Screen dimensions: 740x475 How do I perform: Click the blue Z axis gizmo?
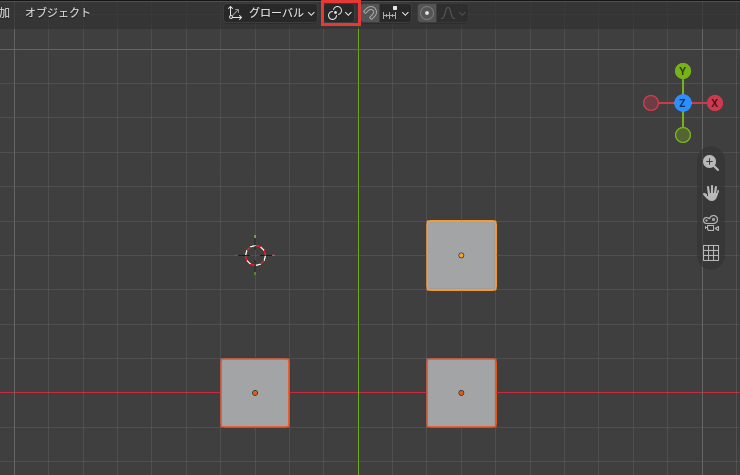(x=682, y=103)
